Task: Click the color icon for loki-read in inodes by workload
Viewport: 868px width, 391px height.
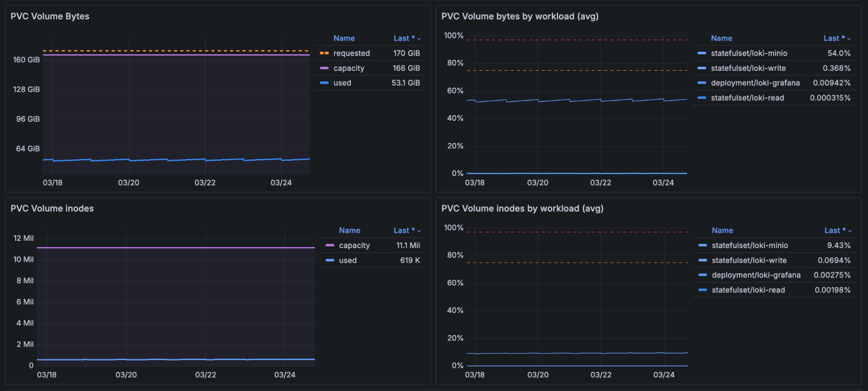Action: coord(703,290)
